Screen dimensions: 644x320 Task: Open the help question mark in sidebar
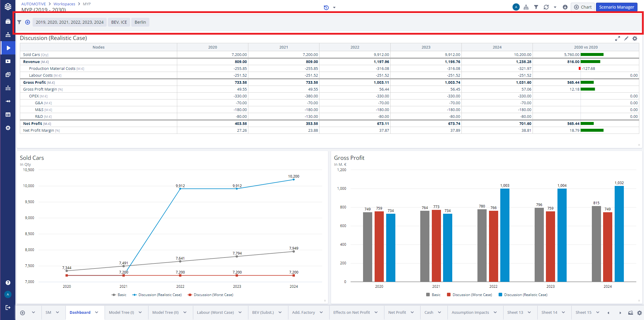click(x=8, y=283)
